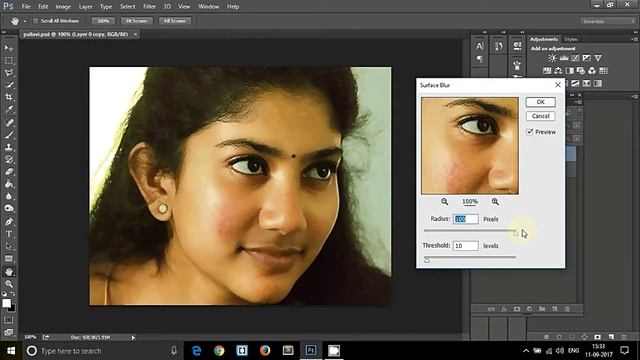640x360 pixels.
Task: Select the Paint Bucket tool
Action: point(9,184)
